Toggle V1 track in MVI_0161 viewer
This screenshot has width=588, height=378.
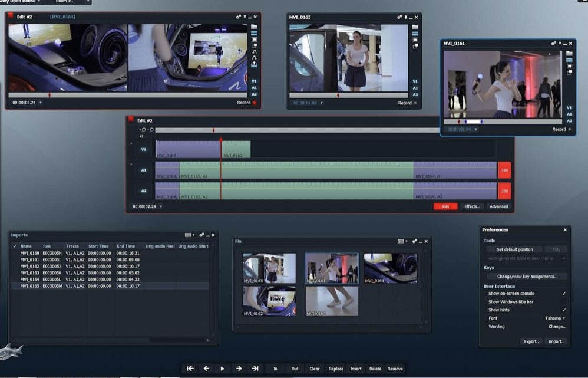click(x=569, y=108)
